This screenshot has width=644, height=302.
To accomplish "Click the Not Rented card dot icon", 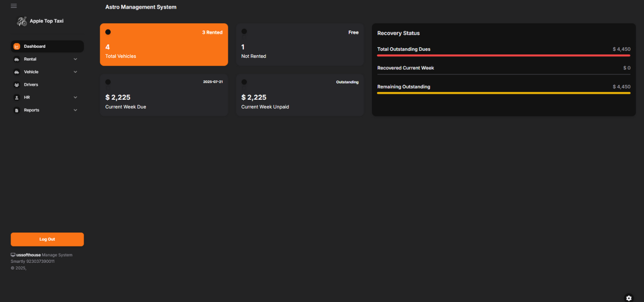I will coord(244,31).
